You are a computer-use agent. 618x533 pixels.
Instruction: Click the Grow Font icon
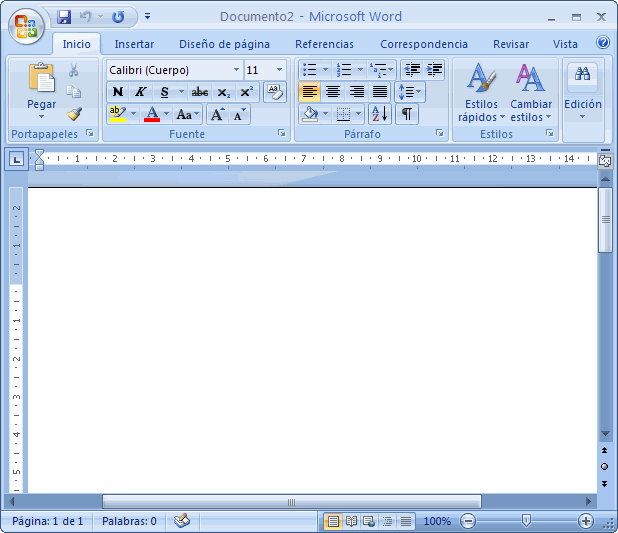tap(218, 115)
